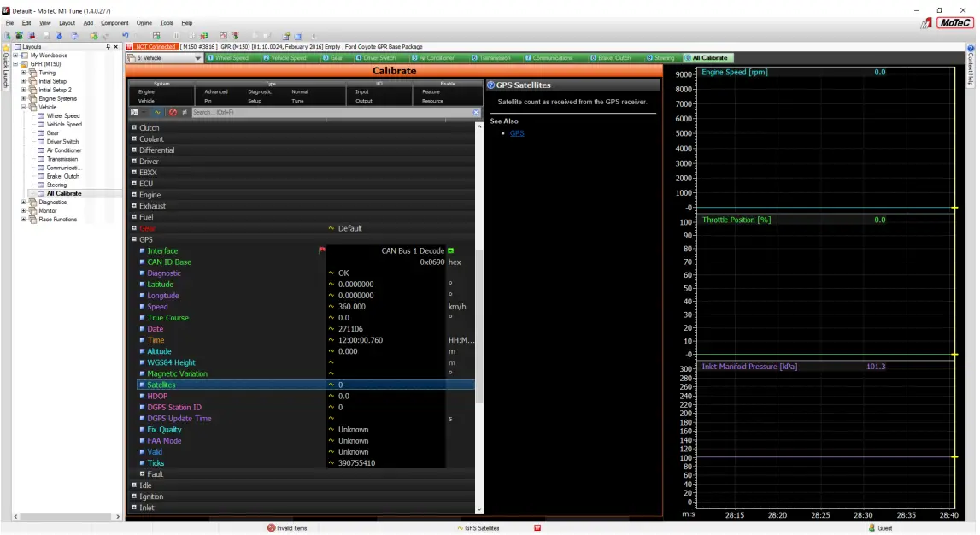Close the Layouts panel with its X
The image size is (980, 535).
pos(116,47)
